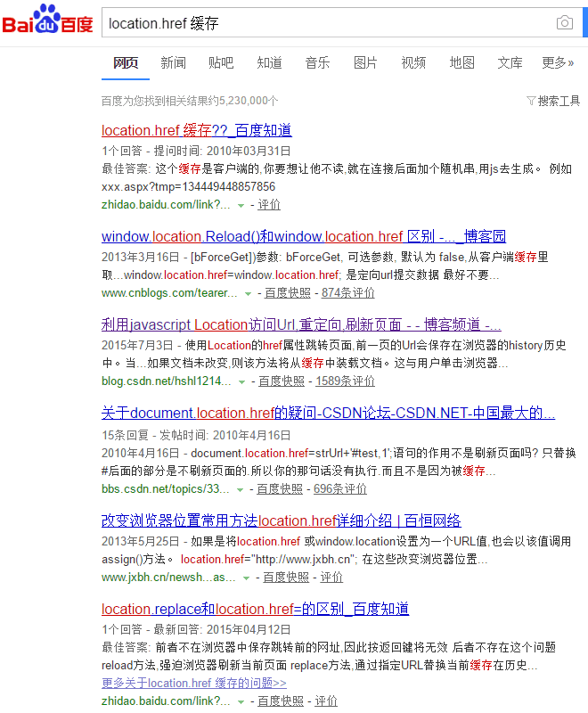588x713 pixels.
Task: Switch to the 新闻 tab
Action: point(173,62)
